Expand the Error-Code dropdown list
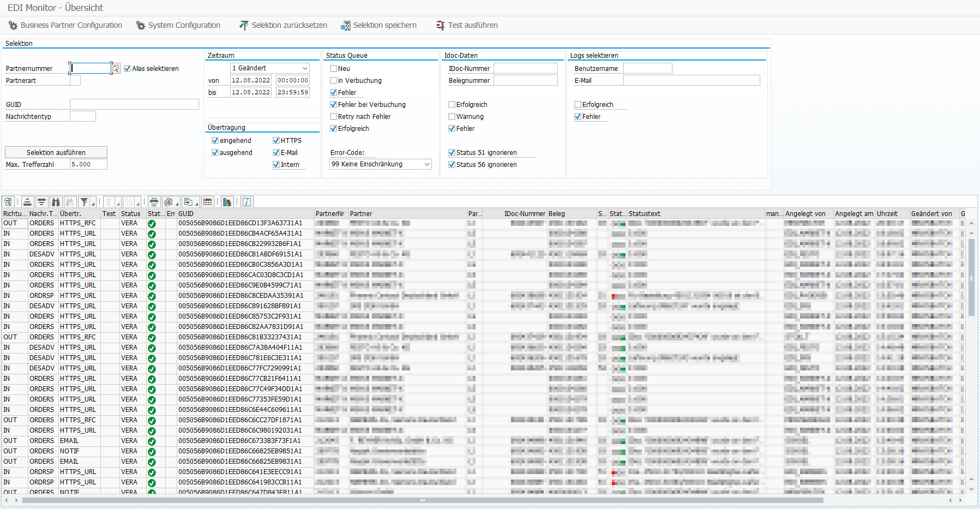This screenshot has width=980, height=509. [x=427, y=164]
